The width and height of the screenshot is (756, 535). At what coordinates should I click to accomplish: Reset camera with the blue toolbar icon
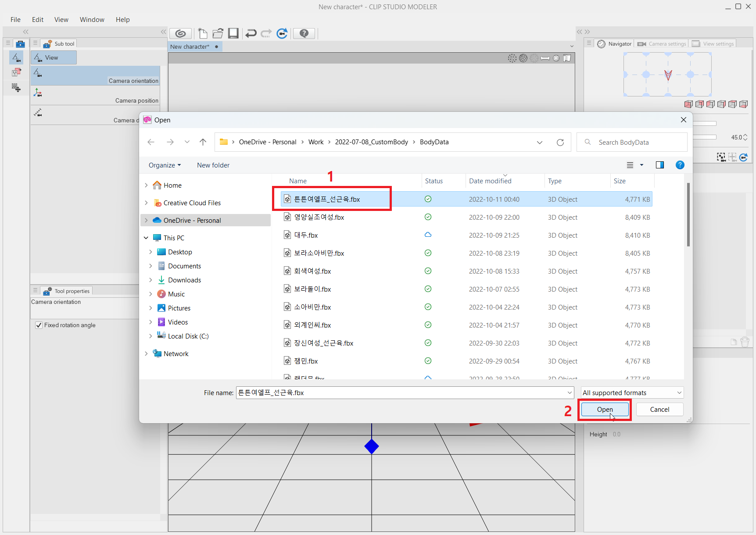click(282, 34)
